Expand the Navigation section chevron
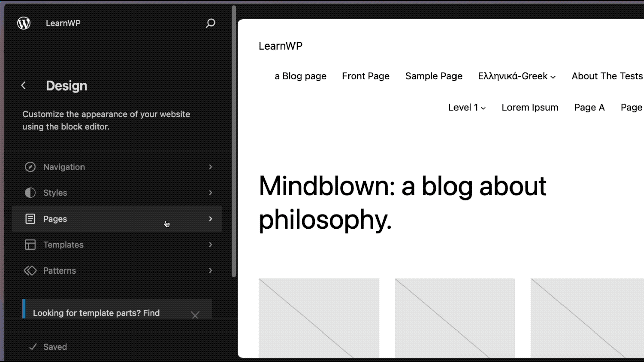This screenshot has height=362, width=644. coord(210,167)
